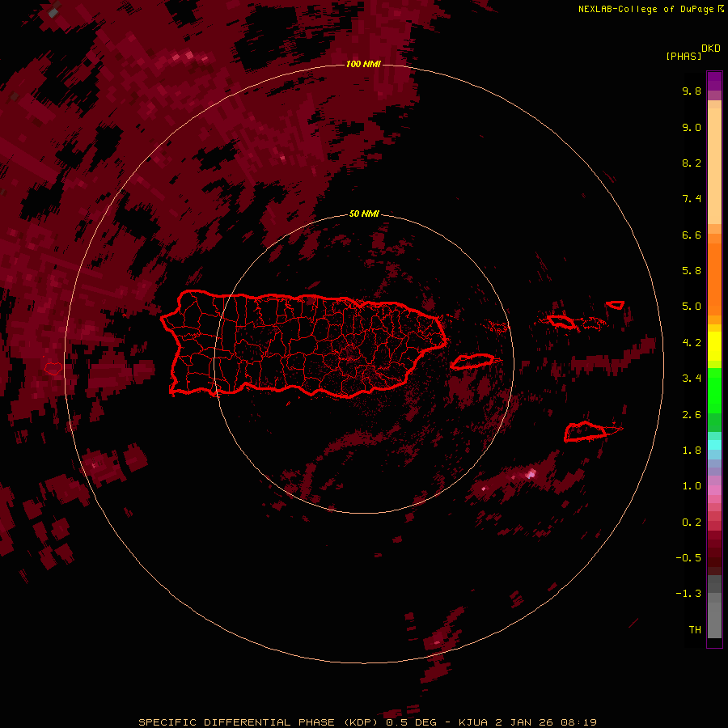This screenshot has height=728, width=728.
Task: Click the 8.2 legend value
Action: [692, 163]
